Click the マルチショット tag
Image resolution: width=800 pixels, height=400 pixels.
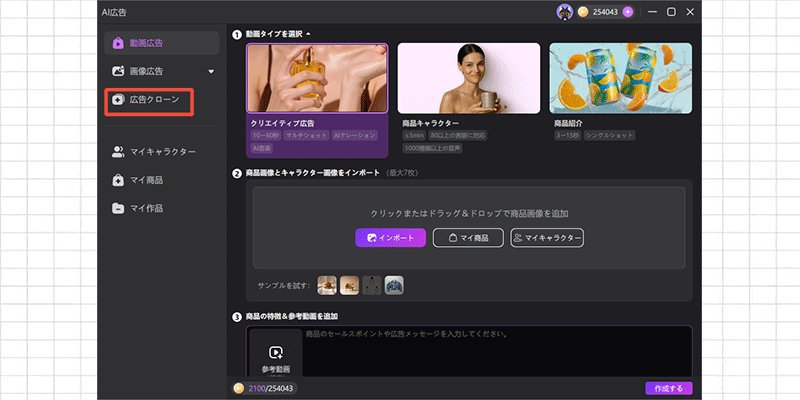point(306,136)
